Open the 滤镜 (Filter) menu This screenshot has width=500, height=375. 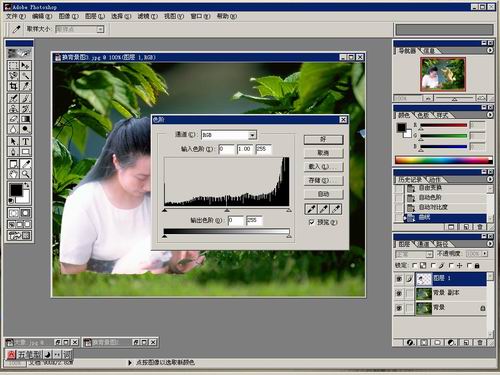(x=148, y=16)
